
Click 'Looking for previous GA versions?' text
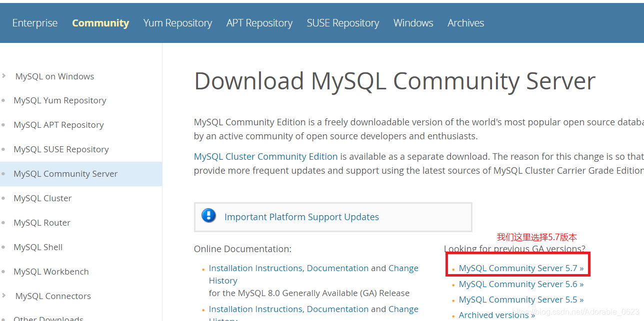pyautogui.click(x=514, y=249)
